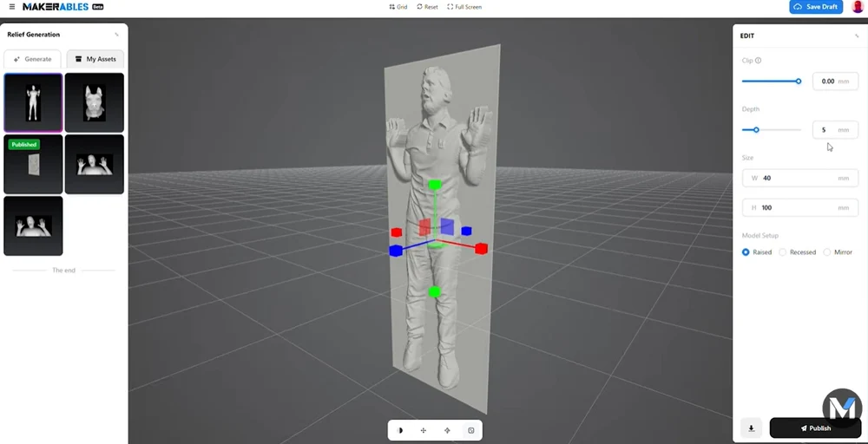Screen dimensions: 868x444
Task: Click the Publish button
Action: [815, 428]
